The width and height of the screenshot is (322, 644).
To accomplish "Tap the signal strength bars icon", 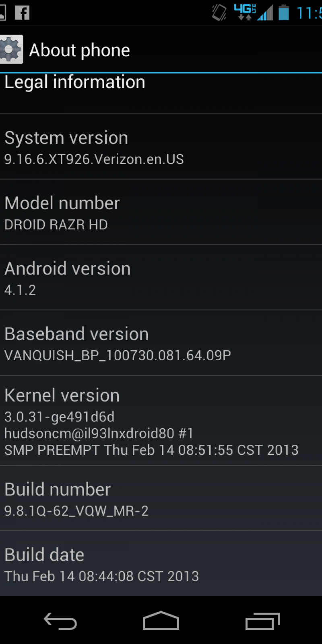I will click(x=266, y=13).
